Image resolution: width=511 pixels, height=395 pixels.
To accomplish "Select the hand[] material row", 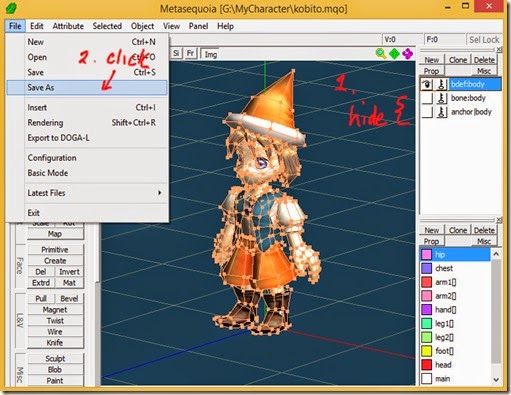I will click(455, 310).
